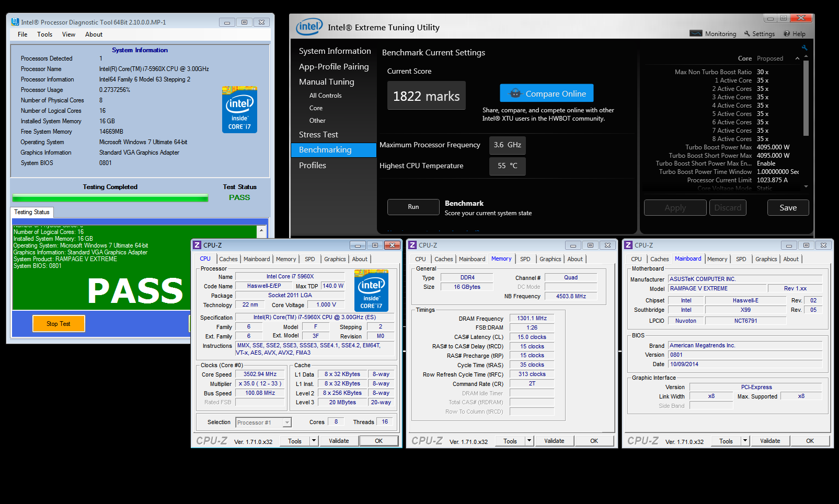This screenshot has width=839, height=504.
Task: Open Settings wrench in Extreme Tuning Utility
Action: click(760, 34)
